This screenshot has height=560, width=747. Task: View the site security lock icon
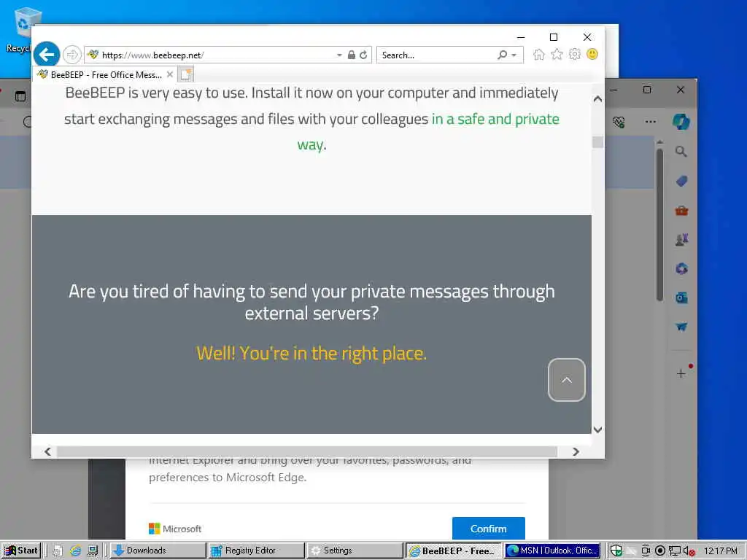[352, 55]
